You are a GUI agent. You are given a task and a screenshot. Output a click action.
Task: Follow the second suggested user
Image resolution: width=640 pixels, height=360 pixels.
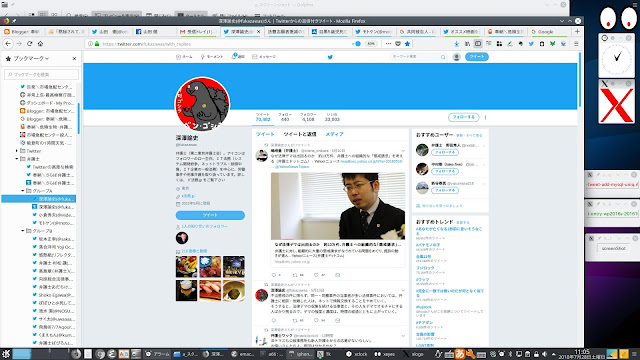(x=444, y=171)
